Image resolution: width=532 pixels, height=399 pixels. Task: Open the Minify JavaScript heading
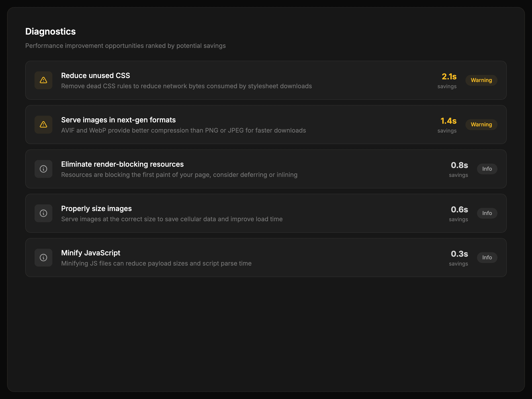[91, 253]
